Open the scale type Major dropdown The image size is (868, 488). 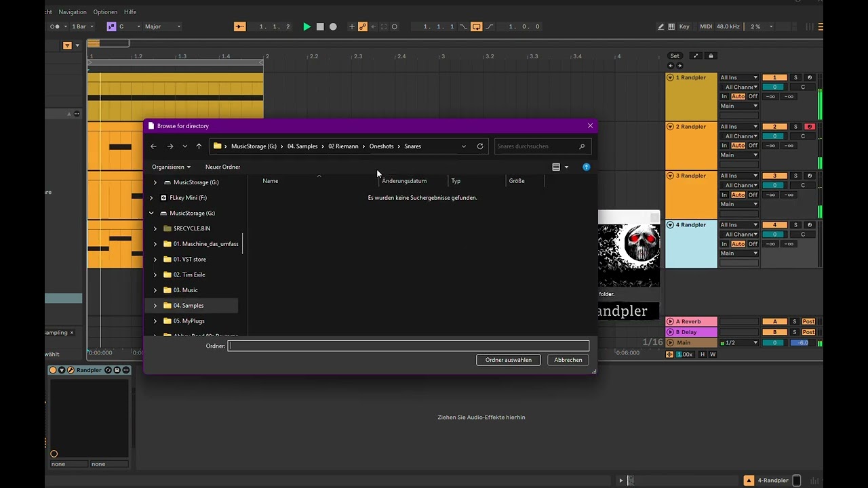pos(163,26)
